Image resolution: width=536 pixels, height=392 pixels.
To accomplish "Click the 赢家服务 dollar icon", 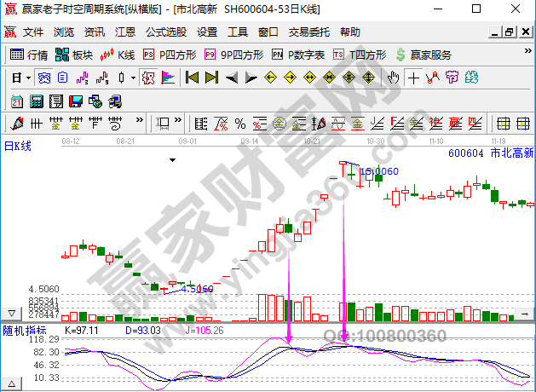I will click(424, 55).
